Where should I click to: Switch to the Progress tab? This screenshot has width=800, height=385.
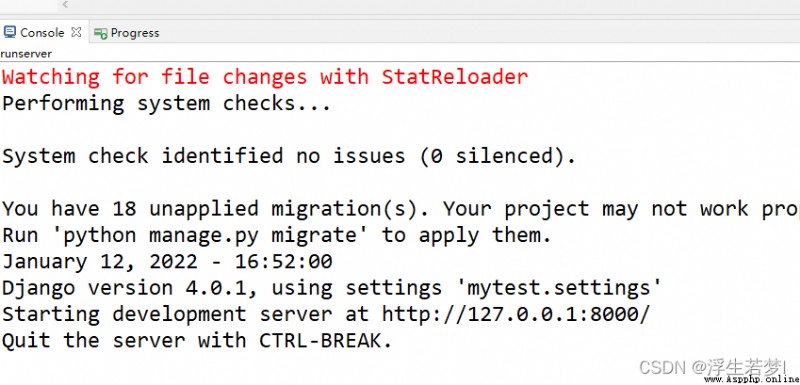point(127,33)
